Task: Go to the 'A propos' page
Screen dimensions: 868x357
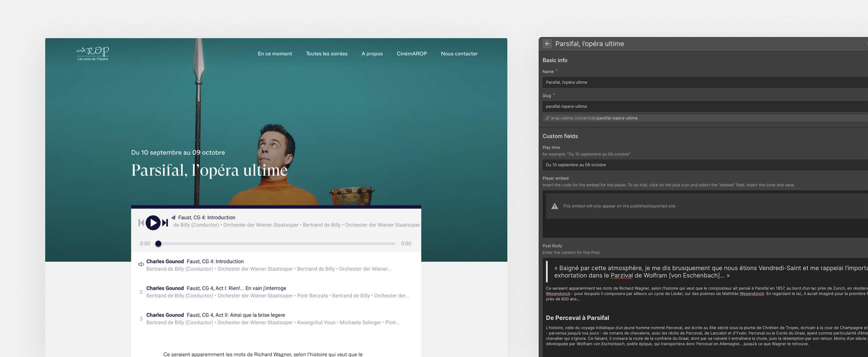Action: tap(372, 54)
